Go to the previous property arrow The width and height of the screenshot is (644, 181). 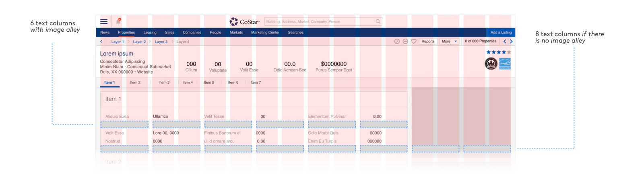click(505, 41)
